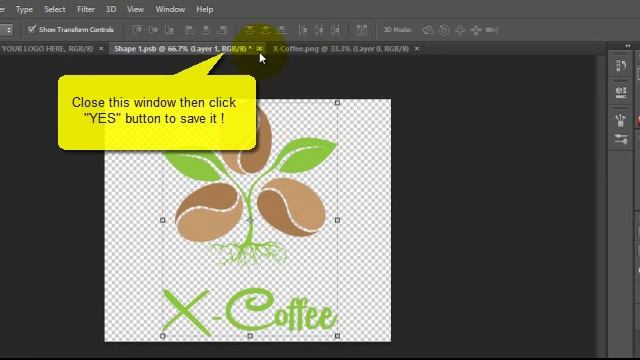The image size is (640, 360).
Task: Click the transform center reference point
Action: [x=250, y=220]
